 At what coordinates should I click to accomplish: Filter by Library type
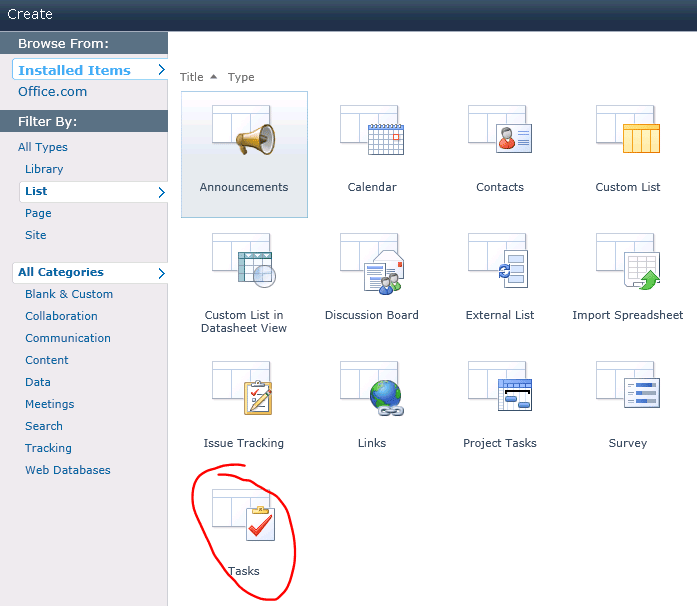44,169
